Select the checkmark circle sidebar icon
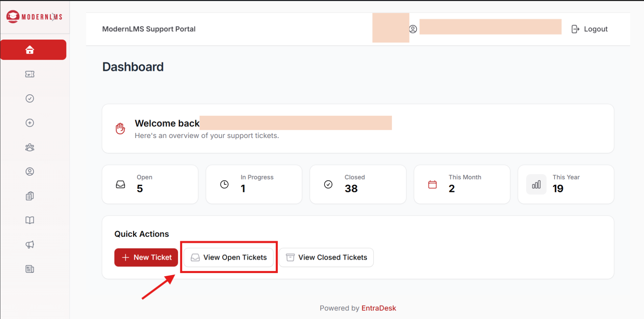 point(30,98)
